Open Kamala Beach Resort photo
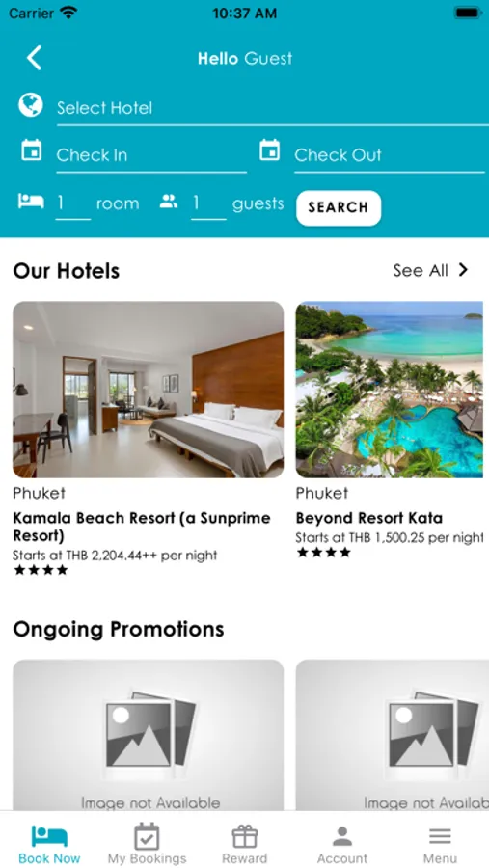489x868 pixels. click(149, 390)
